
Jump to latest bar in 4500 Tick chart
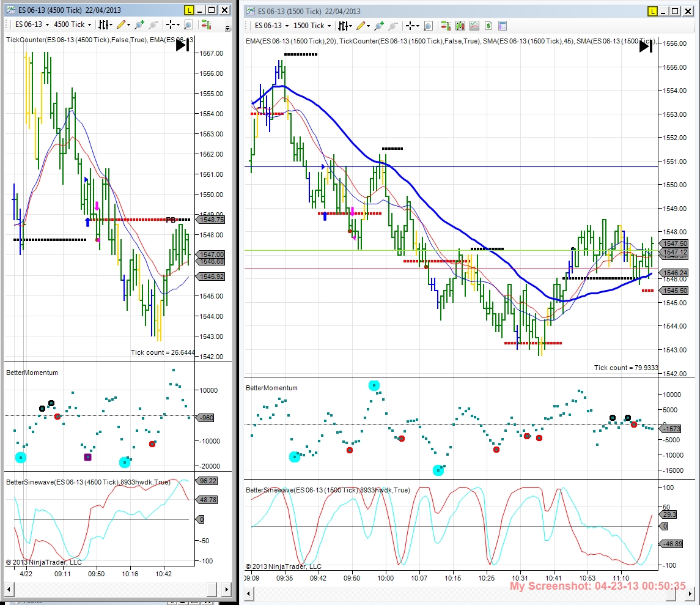(183, 45)
